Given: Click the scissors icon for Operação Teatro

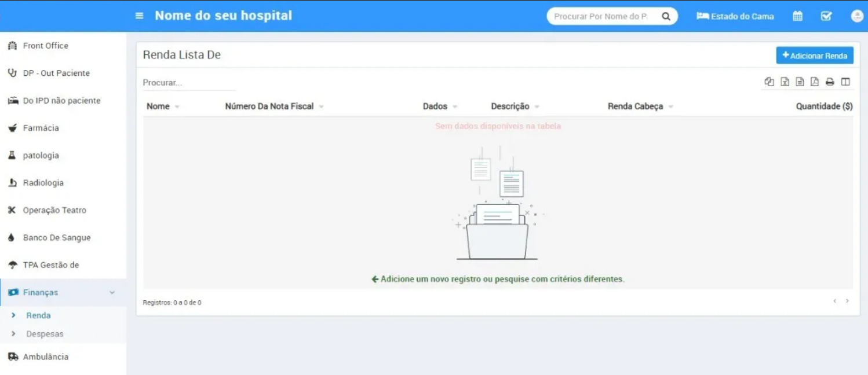Looking at the screenshot, I should pyautogui.click(x=12, y=210).
